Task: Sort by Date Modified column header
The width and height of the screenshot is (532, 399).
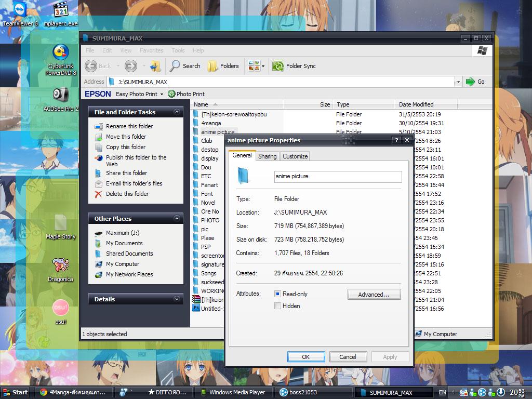Action: pyautogui.click(x=426, y=104)
